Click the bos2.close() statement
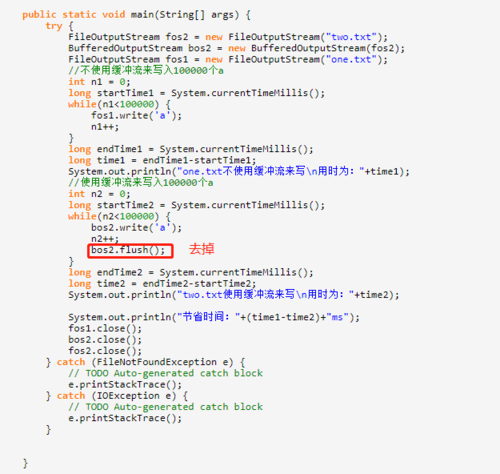The height and width of the screenshot is (474, 500). click(105, 340)
